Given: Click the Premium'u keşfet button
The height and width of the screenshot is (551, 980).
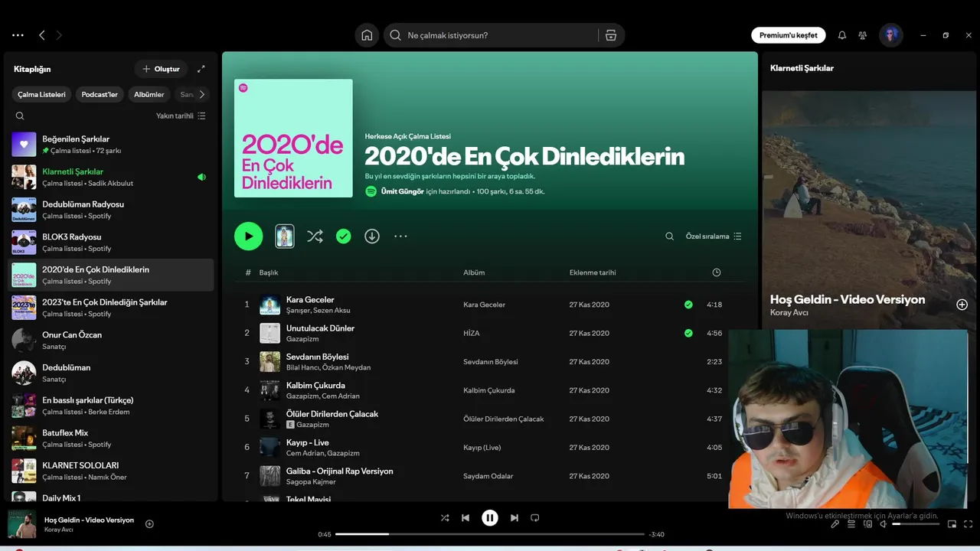Looking at the screenshot, I should [x=789, y=35].
